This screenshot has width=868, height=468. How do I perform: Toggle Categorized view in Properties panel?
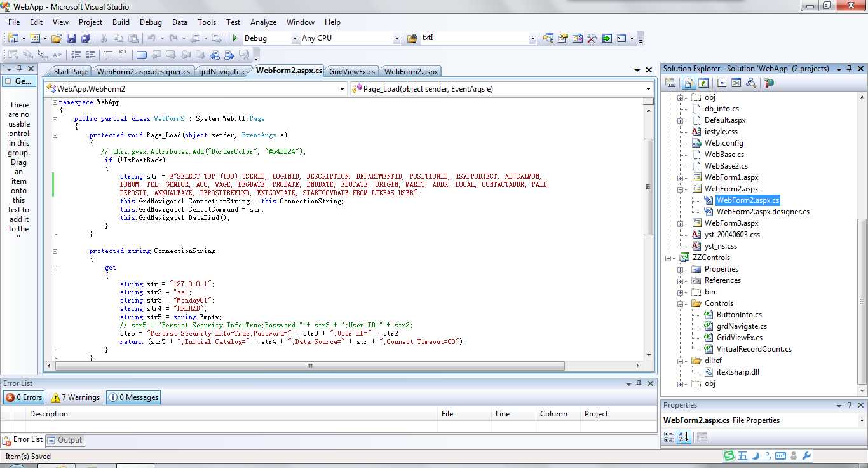tap(668, 436)
